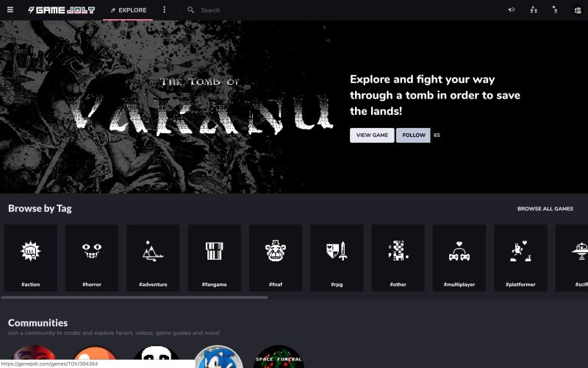Click Browse All Games link
Viewport: 588px width, 368px height.
pyautogui.click(x=545, y=209)
